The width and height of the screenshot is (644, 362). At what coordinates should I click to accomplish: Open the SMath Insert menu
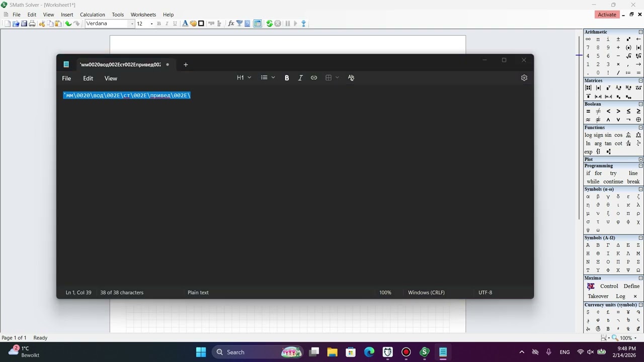click(x=67, y=15)
